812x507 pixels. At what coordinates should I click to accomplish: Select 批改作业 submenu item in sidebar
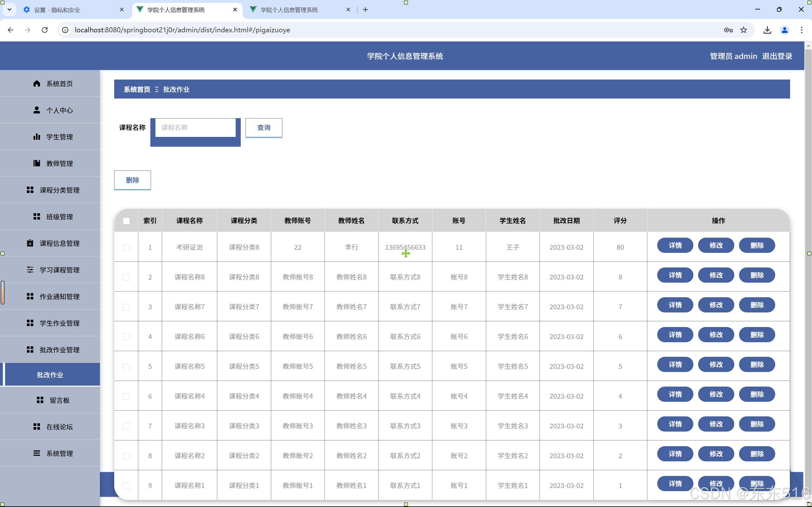50,375
